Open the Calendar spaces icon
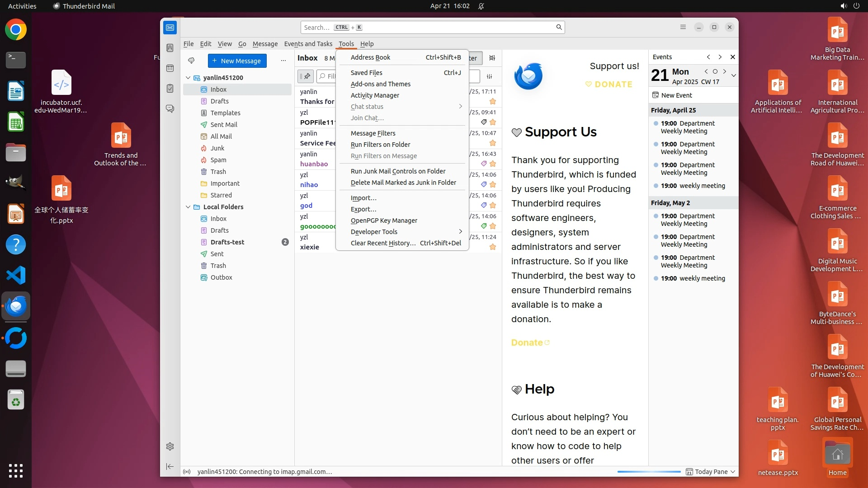This screenshot has height=488, width=868. click(170, 68)
